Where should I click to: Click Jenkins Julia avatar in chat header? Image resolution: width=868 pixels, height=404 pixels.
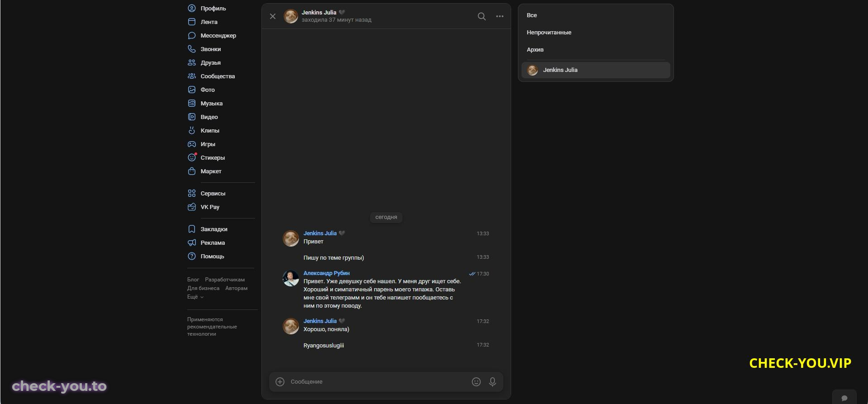click(291, 16)
